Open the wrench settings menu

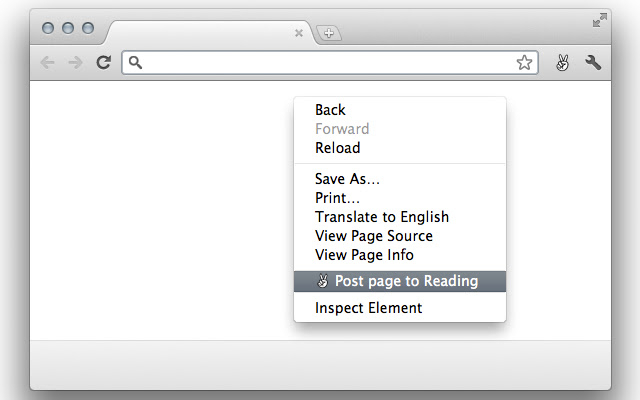(x=593, y=62)
